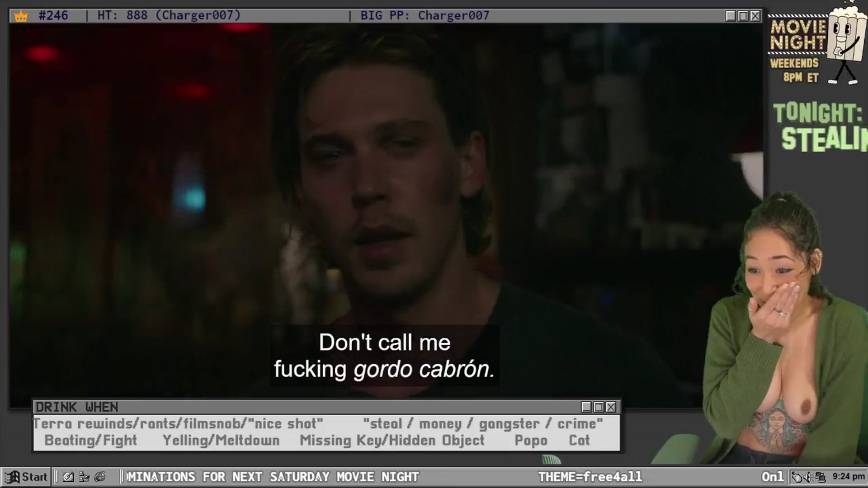Maximize the DRINK WHEN window

click(599, 407)
